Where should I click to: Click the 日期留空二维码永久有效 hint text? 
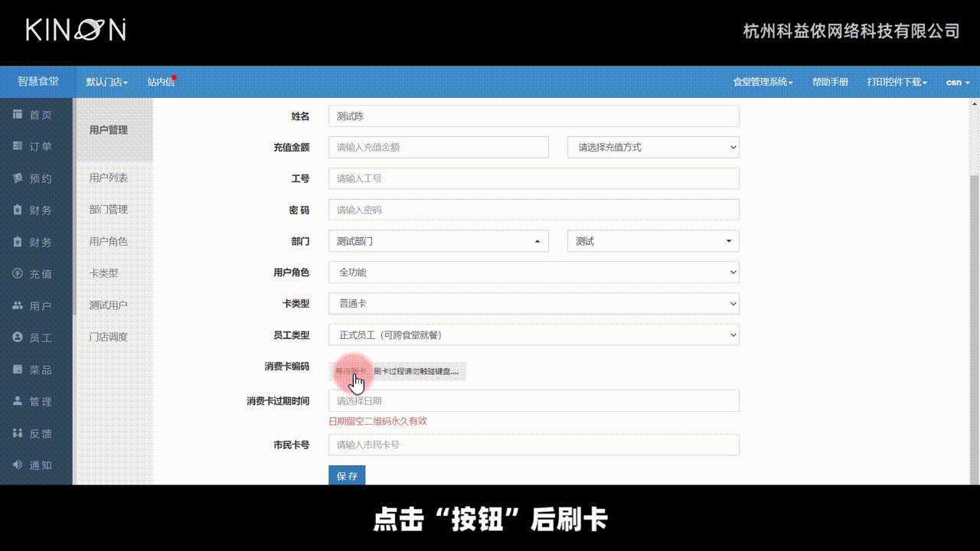pos(378,422)
